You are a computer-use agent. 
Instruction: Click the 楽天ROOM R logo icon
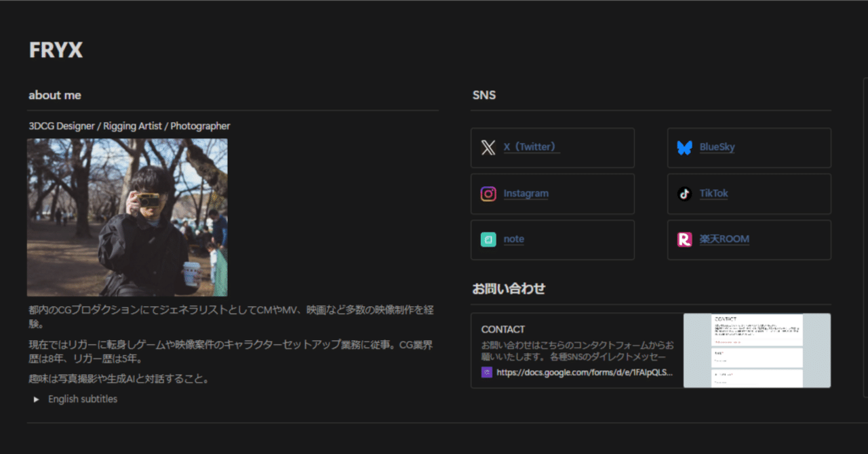click(x=685, y=239)
